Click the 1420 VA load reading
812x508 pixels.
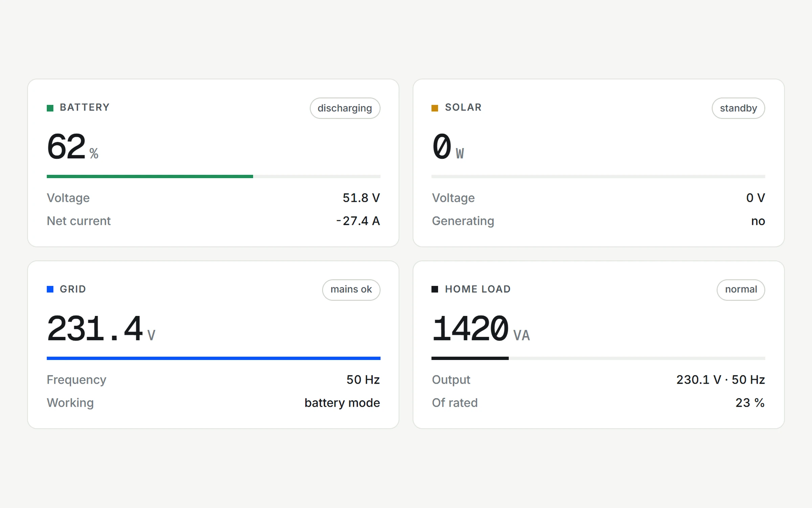481,328
